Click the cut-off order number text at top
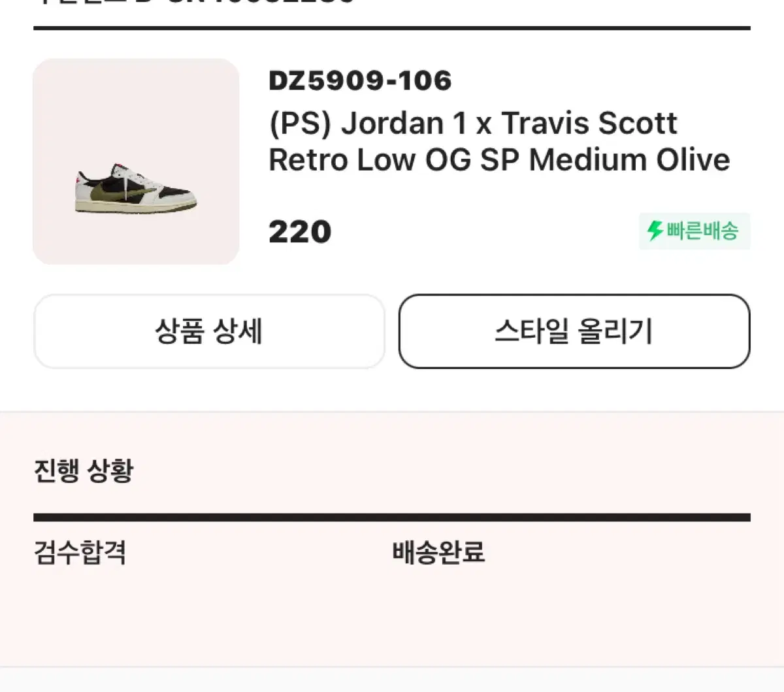The image size is (784, 692). coord(196,2)
